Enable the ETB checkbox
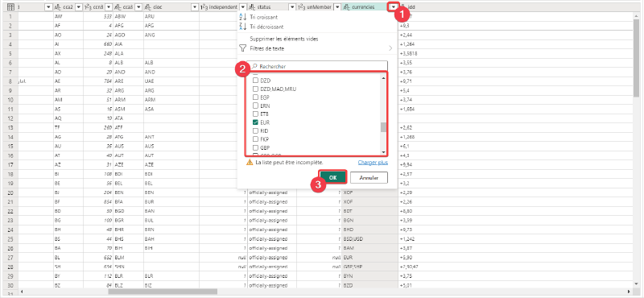Screen dimensions: 644x298 click(255, 114)
